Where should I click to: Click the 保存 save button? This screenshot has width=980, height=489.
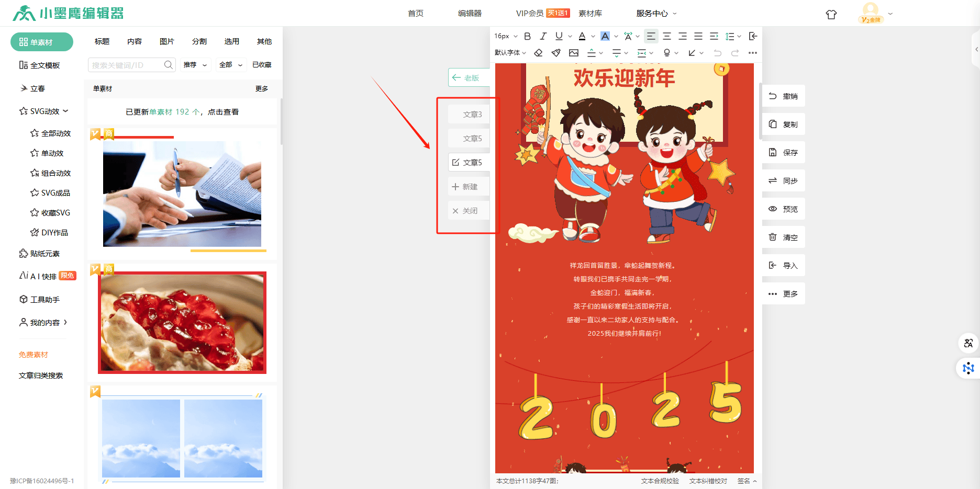click(783, 153)
